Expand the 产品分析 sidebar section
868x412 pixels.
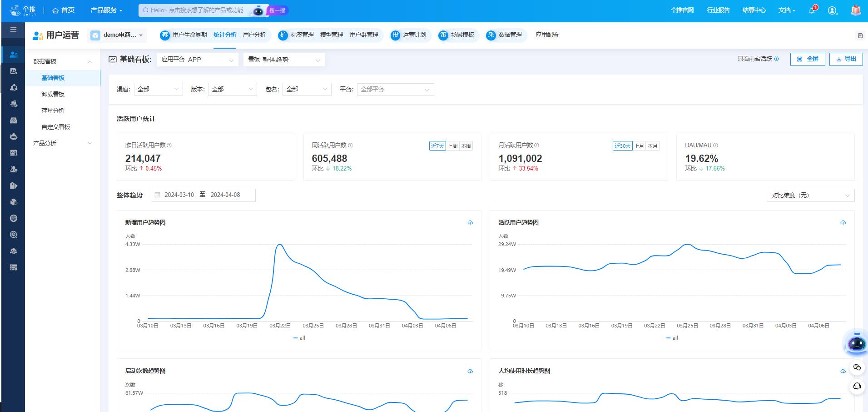click(62, 143)
